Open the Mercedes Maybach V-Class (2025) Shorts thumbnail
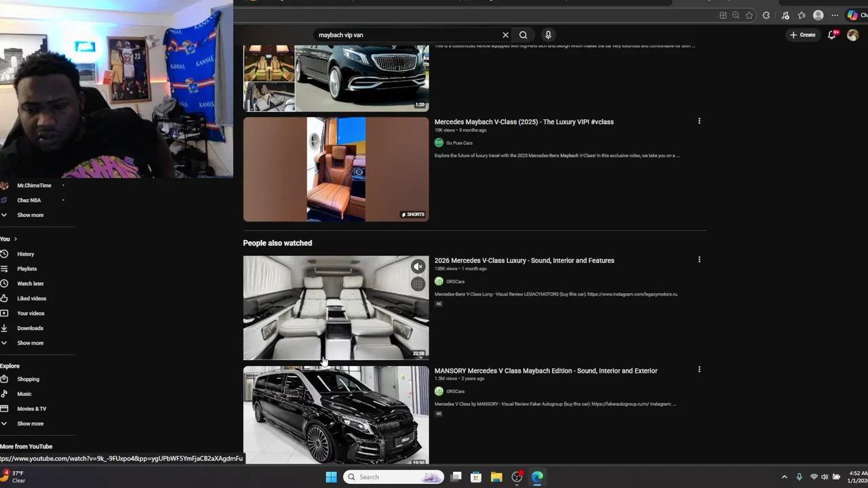 pos(336,169)
